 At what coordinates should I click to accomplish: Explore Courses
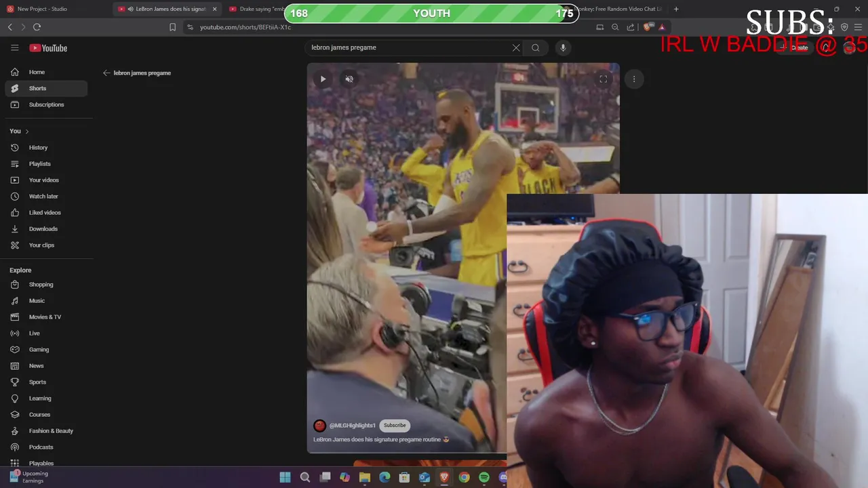(x=46, y=414)
